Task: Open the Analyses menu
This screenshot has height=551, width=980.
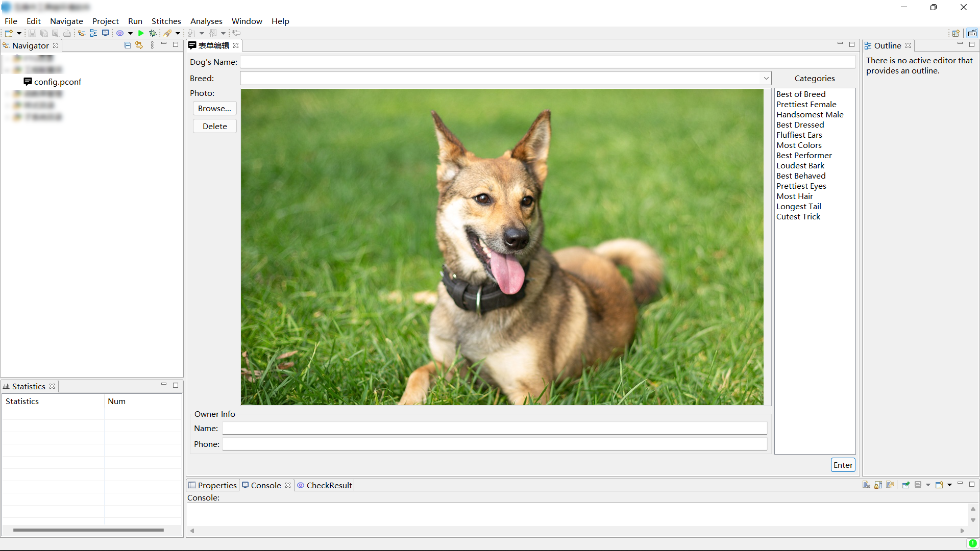Action: [x=206, y=21]
